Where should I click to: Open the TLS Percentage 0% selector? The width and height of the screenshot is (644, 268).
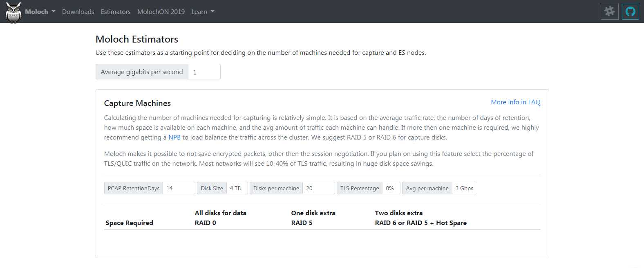pos(391,188)
